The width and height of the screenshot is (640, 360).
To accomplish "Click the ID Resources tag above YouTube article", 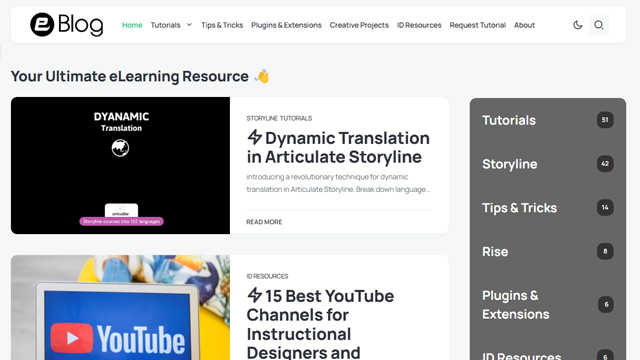I will 267,276.
